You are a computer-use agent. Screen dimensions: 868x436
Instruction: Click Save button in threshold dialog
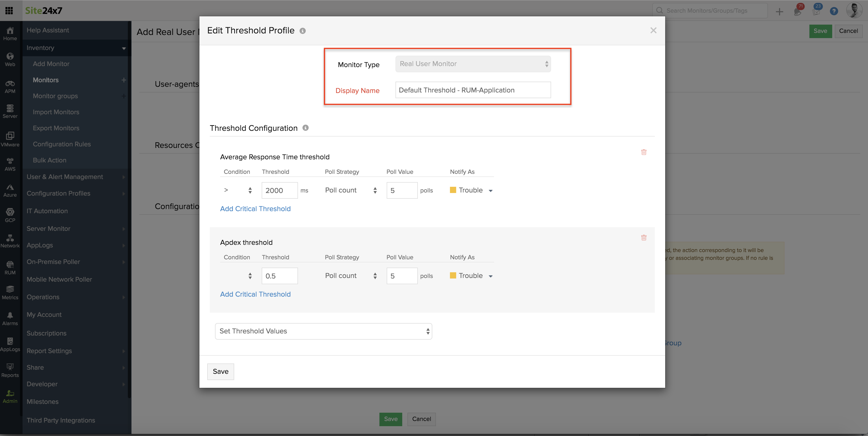[220, 371]
